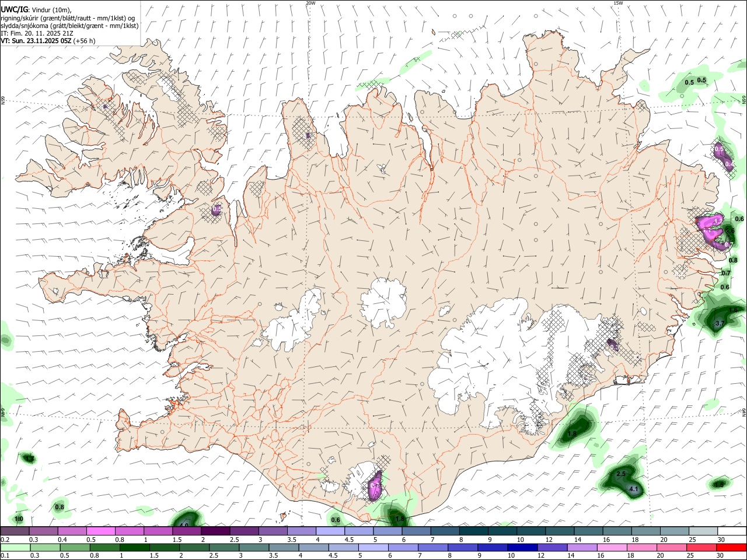Image resolution: width=747 pixels, height=560 pixels.
Task: Click the "IT: Fim. 20. 11. 2025 21Z" line
Action: 37,33
